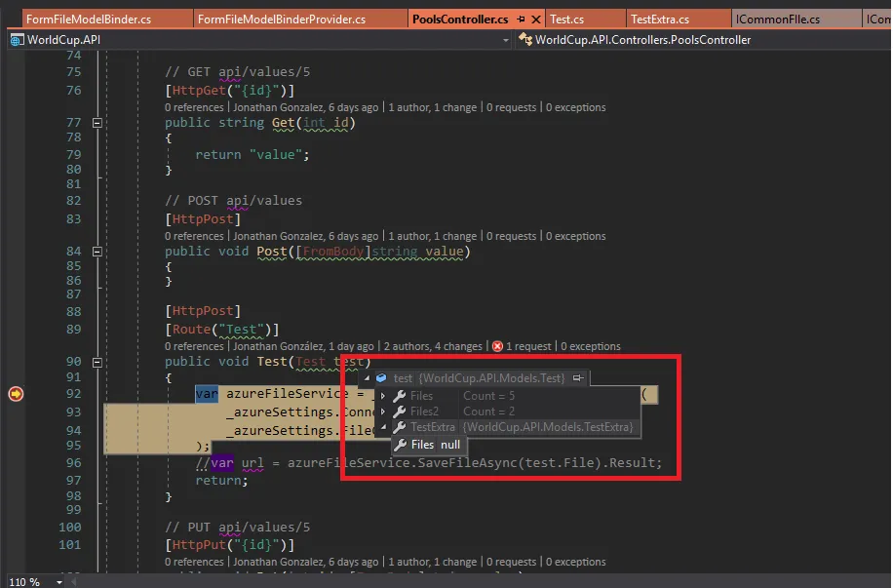The height and width of the screenshot is (588, 893).
Task: Pin the test datatip to source
Action: point(578,377)
